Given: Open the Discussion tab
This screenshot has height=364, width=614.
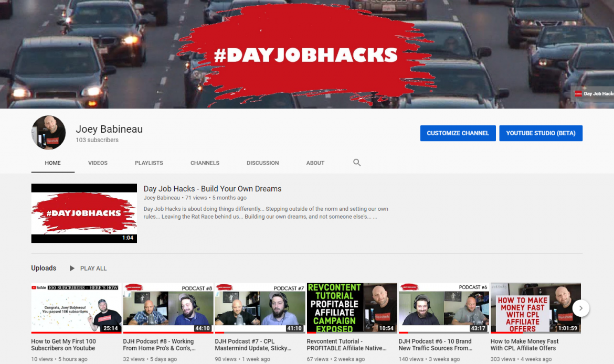Looking at the screenshot, I should [x=263, y=163].
